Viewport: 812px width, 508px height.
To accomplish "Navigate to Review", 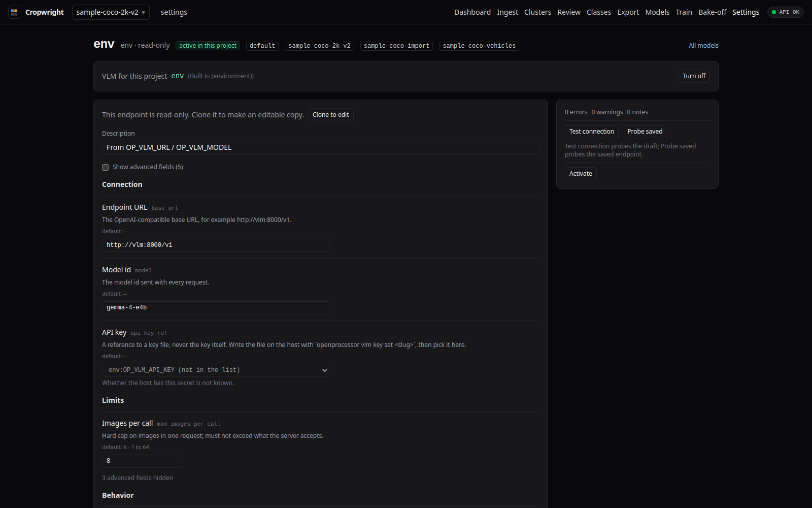I will pos(569,12).
